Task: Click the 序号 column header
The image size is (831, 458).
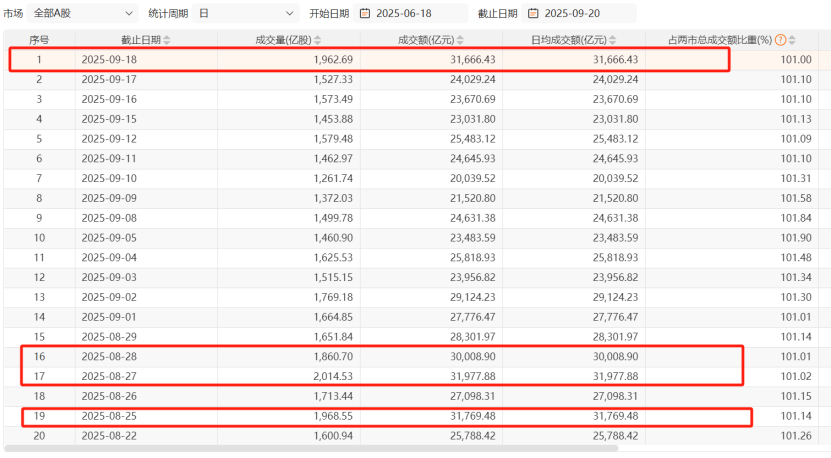Action: (x=39, y=40)
